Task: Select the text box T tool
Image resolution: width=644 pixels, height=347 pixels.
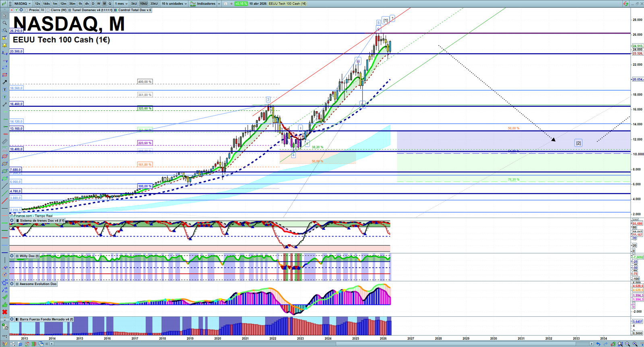Action: coord(4,89)
